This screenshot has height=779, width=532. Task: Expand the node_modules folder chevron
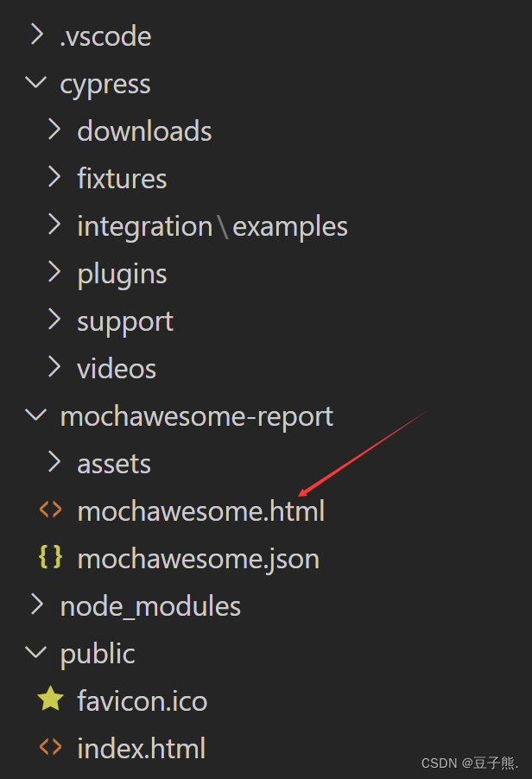pyautogui.click(x=36, y=605)
